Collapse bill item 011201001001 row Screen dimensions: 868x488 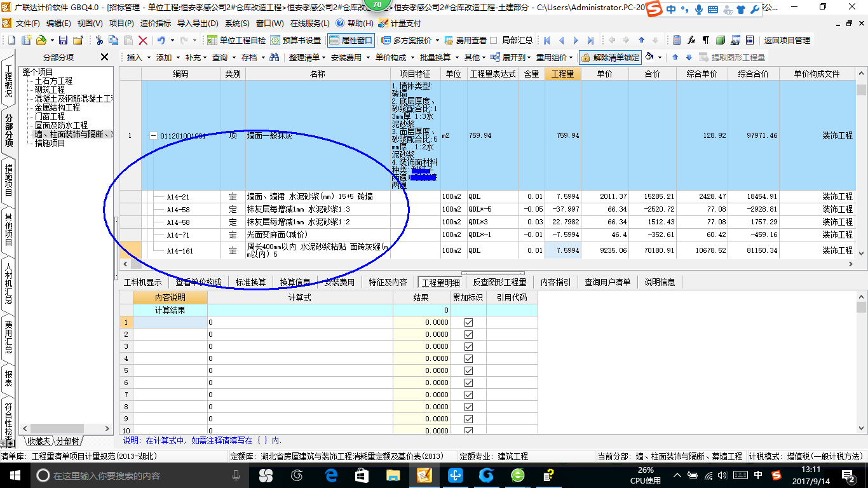coord(153,136)
